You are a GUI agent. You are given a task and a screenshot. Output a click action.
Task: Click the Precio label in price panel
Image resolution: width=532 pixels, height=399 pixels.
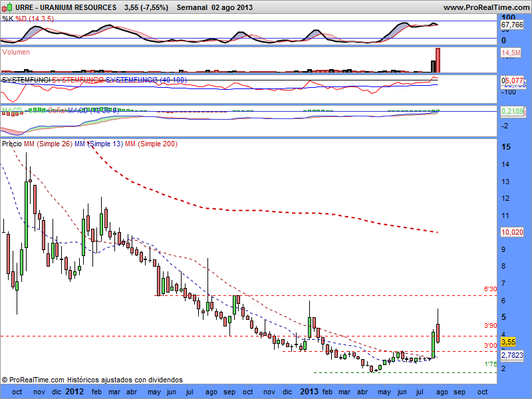tap(12, 144)
